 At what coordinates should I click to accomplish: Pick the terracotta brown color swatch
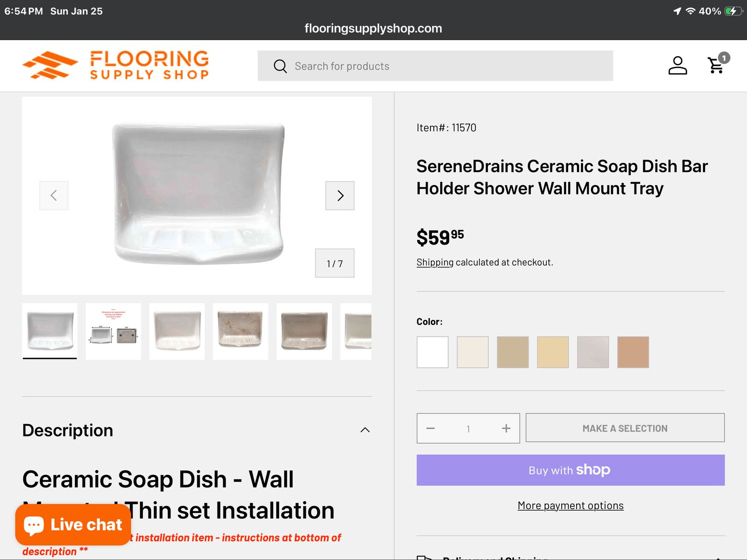point(633,352)
